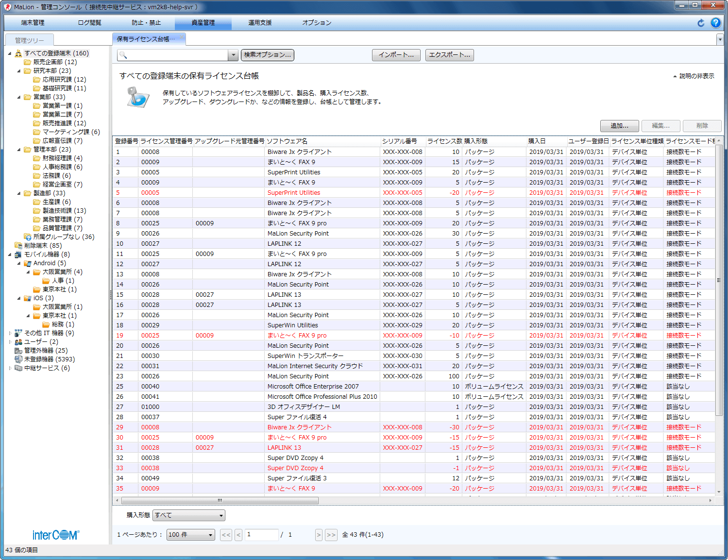Open the items-per-page 100 件 dropdown
This screenshot has height=560, width=728.
(x=190, y=535)
